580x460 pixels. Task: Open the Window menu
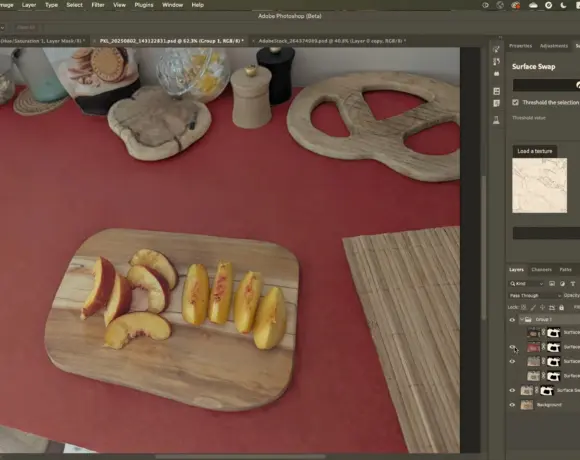point(172,5)
